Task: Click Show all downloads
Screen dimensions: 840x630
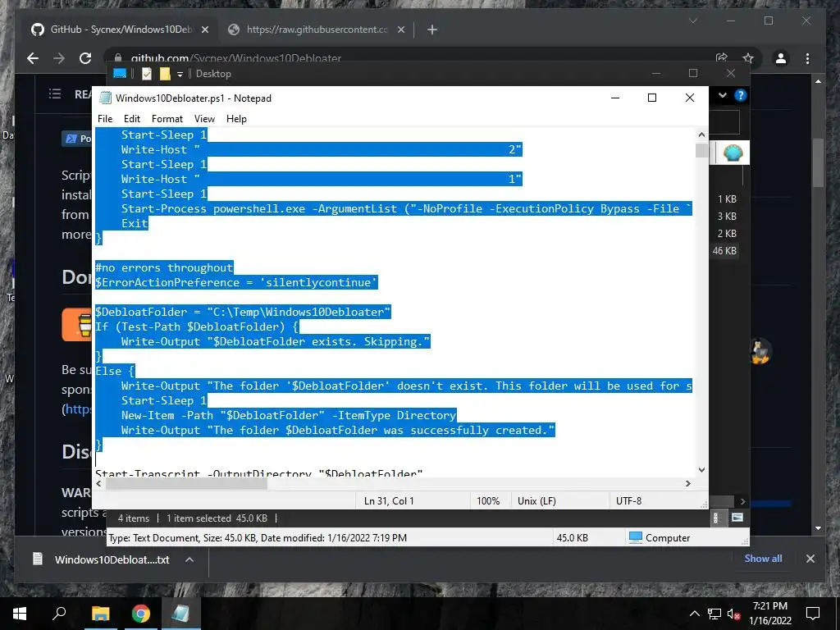Action: click(763, 558)
